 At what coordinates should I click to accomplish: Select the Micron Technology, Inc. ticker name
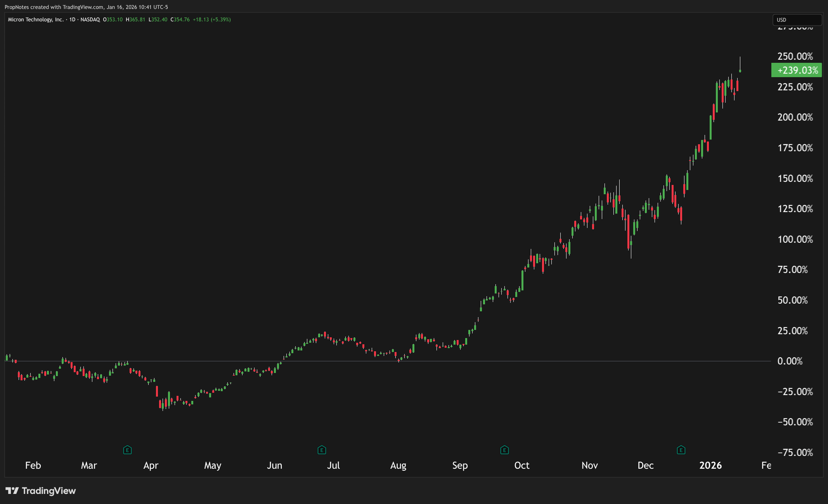click(36, 19)
